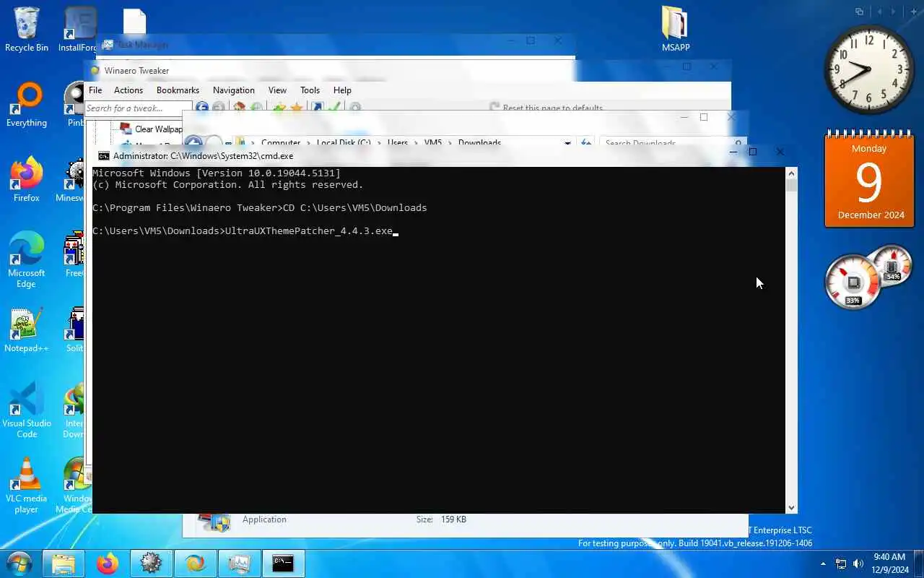
Task: Show hidden tray icons arrow
Action: click(823, 564)
